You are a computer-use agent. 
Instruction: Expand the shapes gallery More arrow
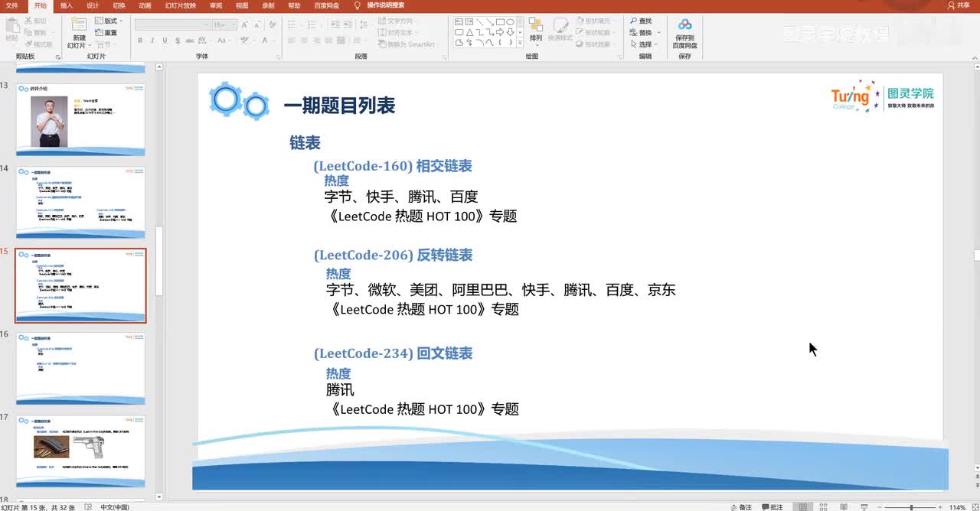[520, 43]
